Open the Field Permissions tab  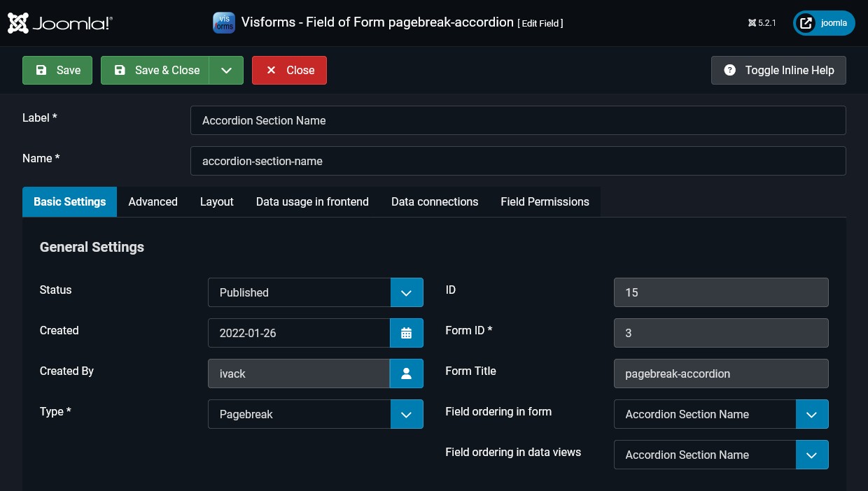pos(545,201)
